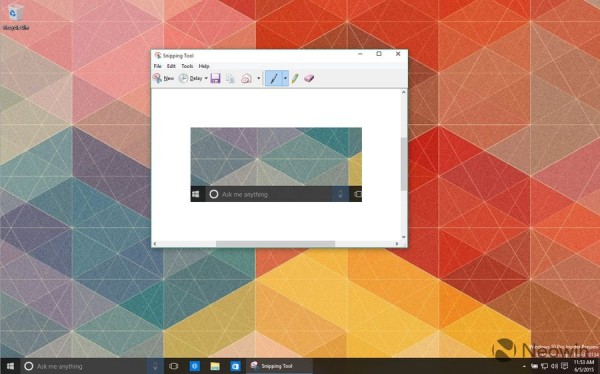This screenshot has height=374, width=600.
Task: Show hidden system tray icons
Action: 524,367
